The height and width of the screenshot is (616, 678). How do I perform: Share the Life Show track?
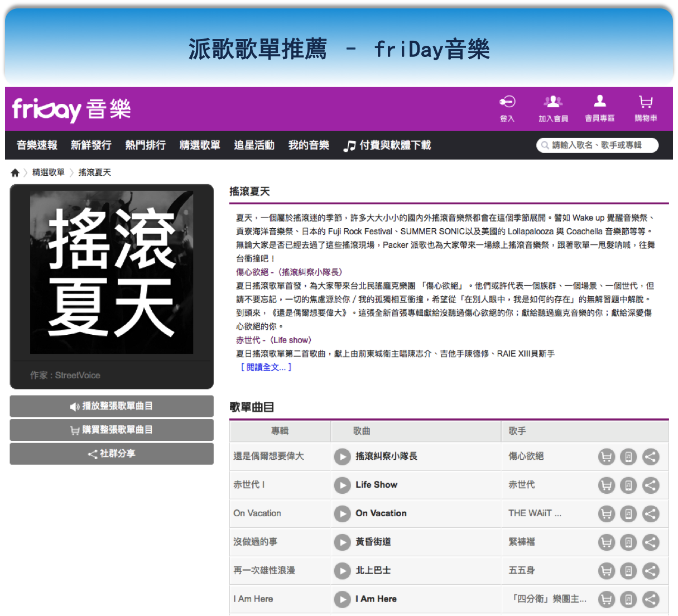point(650,485)
